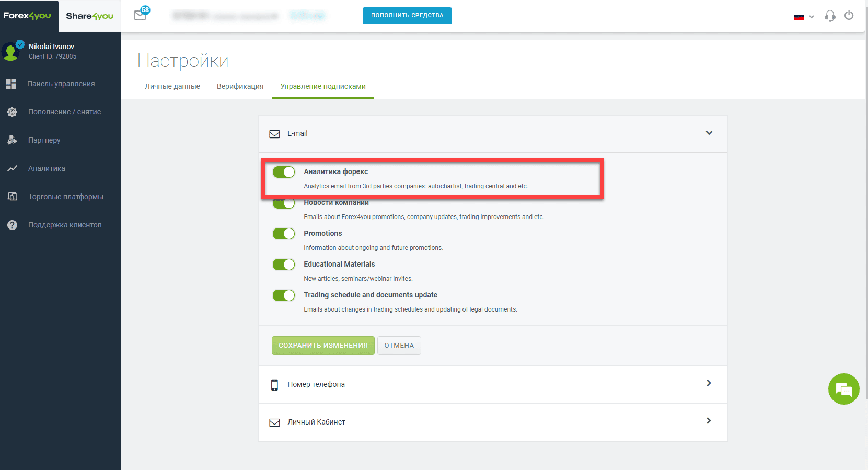Image resolution: width=868 pixels, height=470 pixels.
Task: Collapse the E-mail section chevron
Action: pyautogui.click(x=709, y=133)
